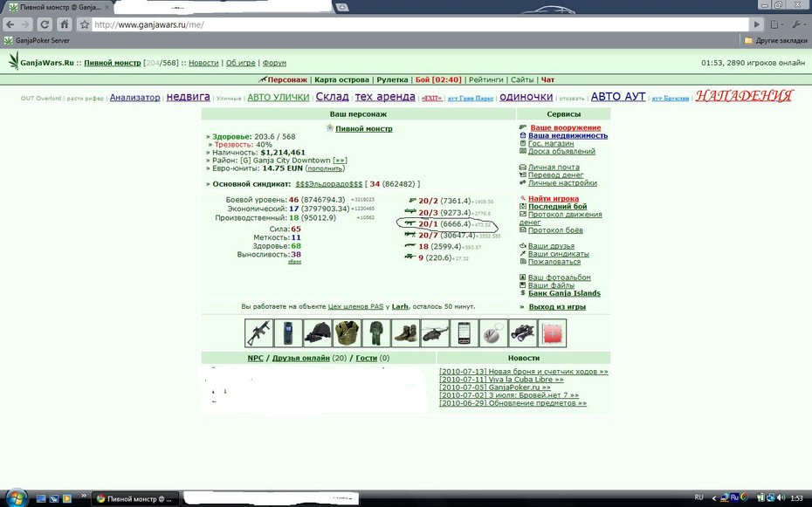Viewport: 812px width, 507px height.
Task: Click the Последний бой link
Action: 557,207
